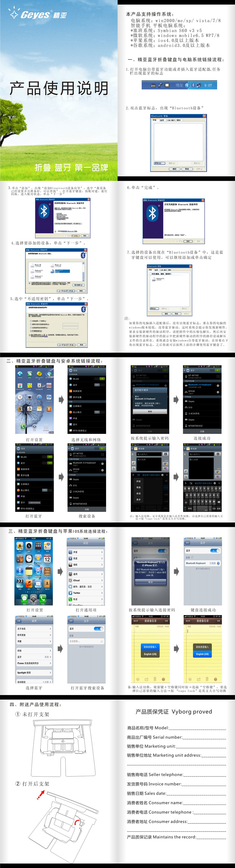Toggle 蓝牙 switch in the 键盘连接成功 screen
The width and height of the screenshot is (235, 868).
pyautogui.click(x=215, y=551)
